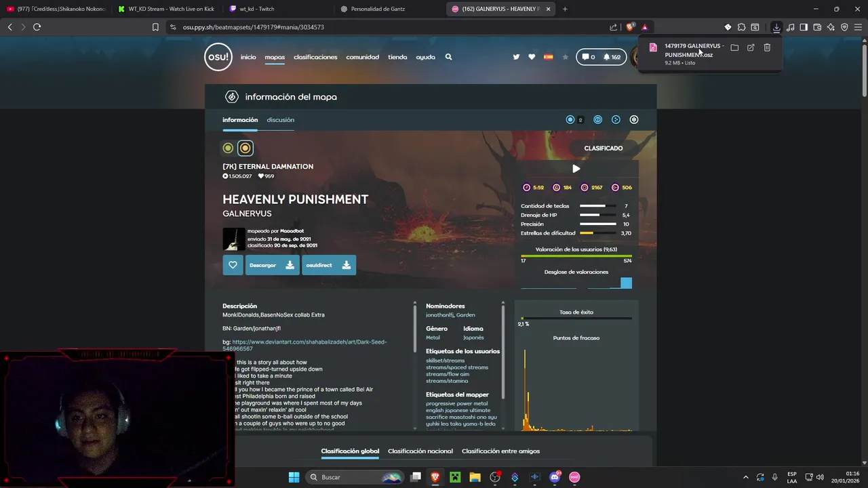Screen dimensions: 868x488
Task: Open the notifications bell showing 162
Action: 612,57
